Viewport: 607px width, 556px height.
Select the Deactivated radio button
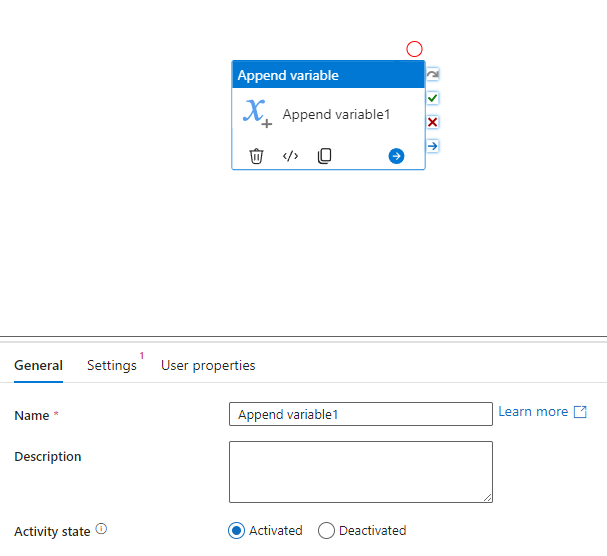coord(326,530)
